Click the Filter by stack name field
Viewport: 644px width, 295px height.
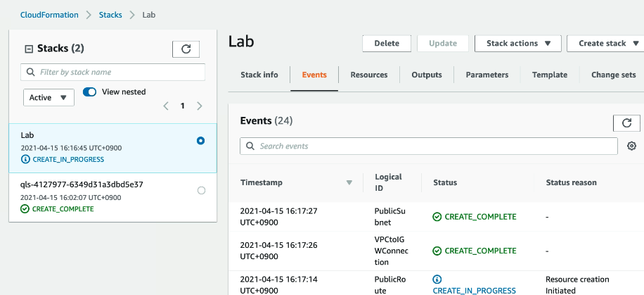point(113,72)
